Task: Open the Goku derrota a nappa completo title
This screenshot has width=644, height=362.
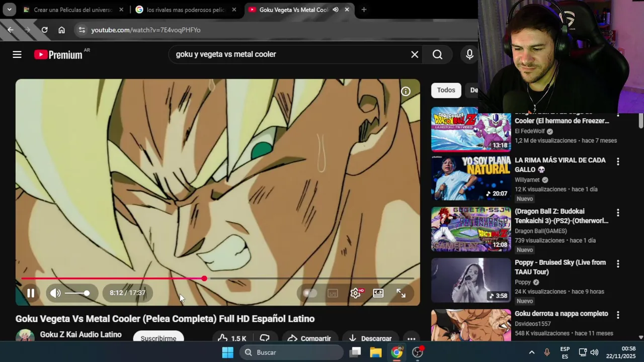Action: coord(561,314)
